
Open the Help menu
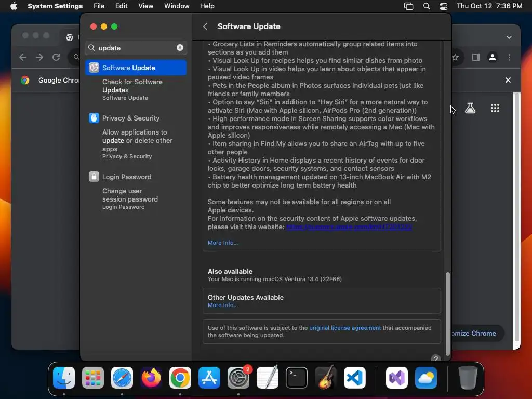207,6
